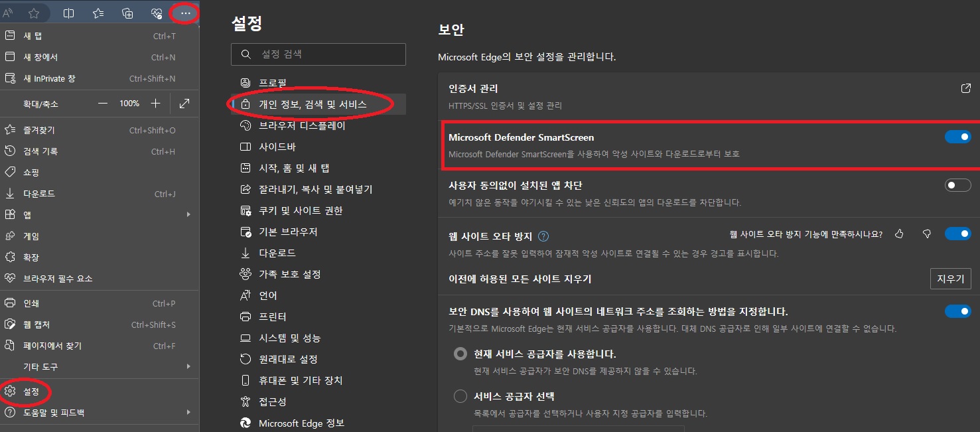Select 서비스 공급자 선택 radio button
Viewport: 980px width, 432px height.
pos(460,396)
